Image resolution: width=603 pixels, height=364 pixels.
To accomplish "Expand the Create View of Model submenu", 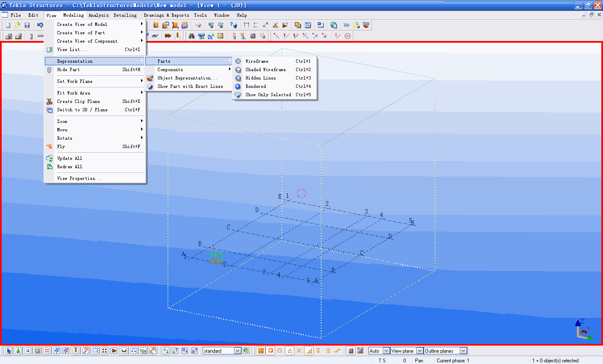I will coord(95,24).
